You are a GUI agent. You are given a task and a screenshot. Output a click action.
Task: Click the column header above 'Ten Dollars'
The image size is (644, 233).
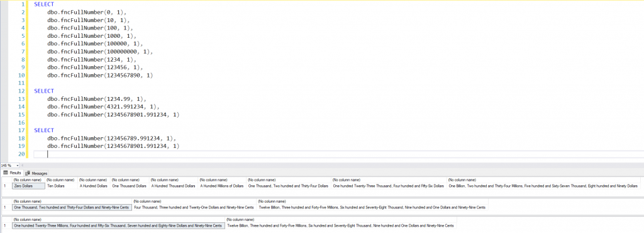pyautogui.click(x=62, y=180)
